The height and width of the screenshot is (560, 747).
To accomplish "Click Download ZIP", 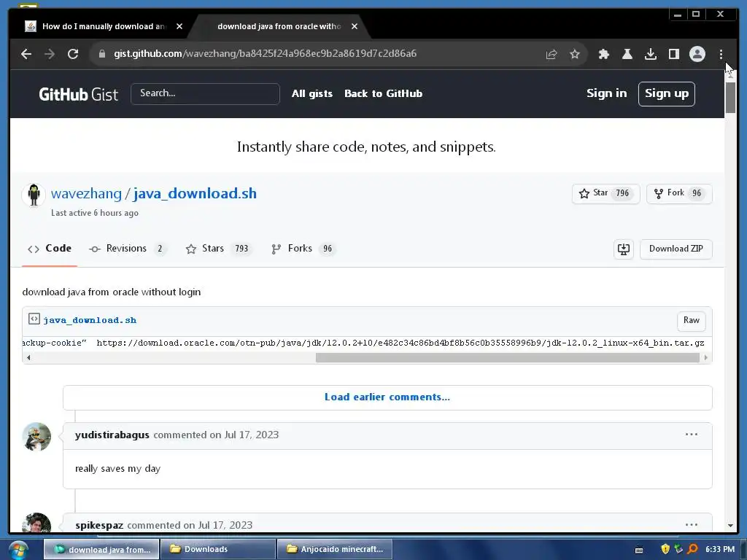I will [x=676, y=249].
